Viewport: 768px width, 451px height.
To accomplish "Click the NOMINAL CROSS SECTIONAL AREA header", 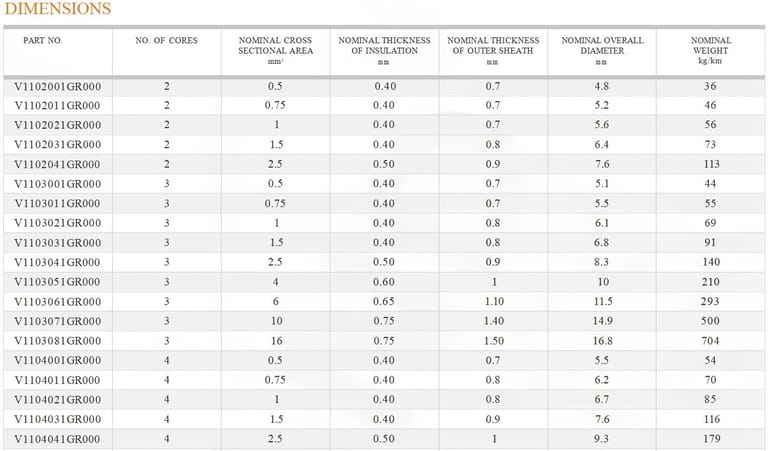I will [275, 46].
